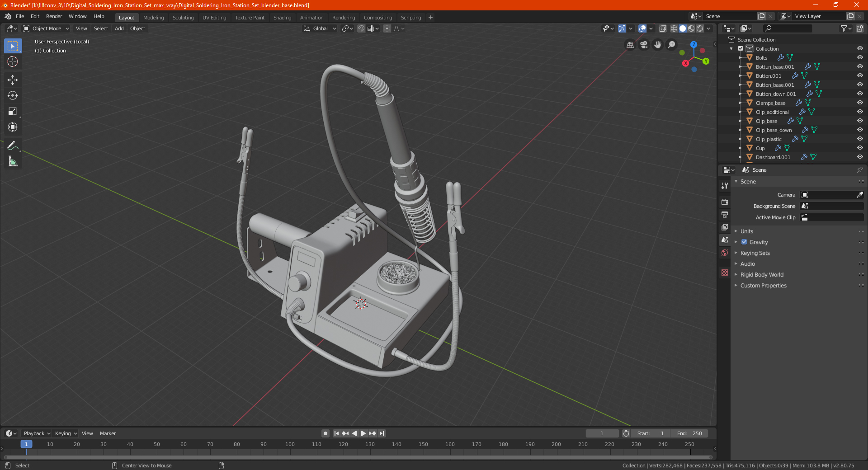Open Active Tool properties tab
The image size is (868, 470).
725,186
